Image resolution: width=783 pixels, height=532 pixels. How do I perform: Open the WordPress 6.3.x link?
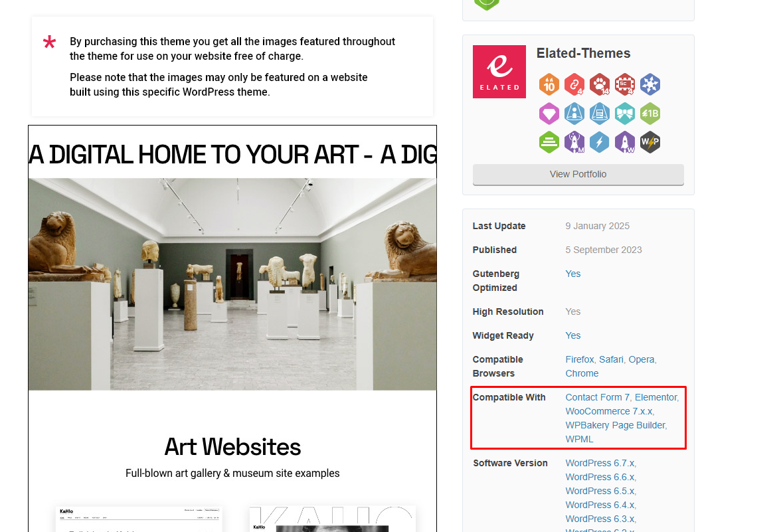click(600, 519)
